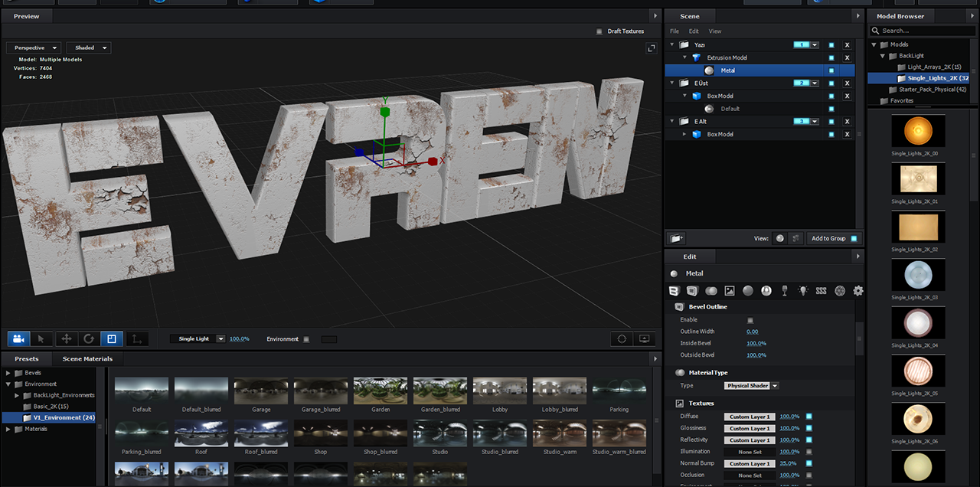Toggle Draft Textures checkbox
Viewport: 980px width, 487px height.
599,31
